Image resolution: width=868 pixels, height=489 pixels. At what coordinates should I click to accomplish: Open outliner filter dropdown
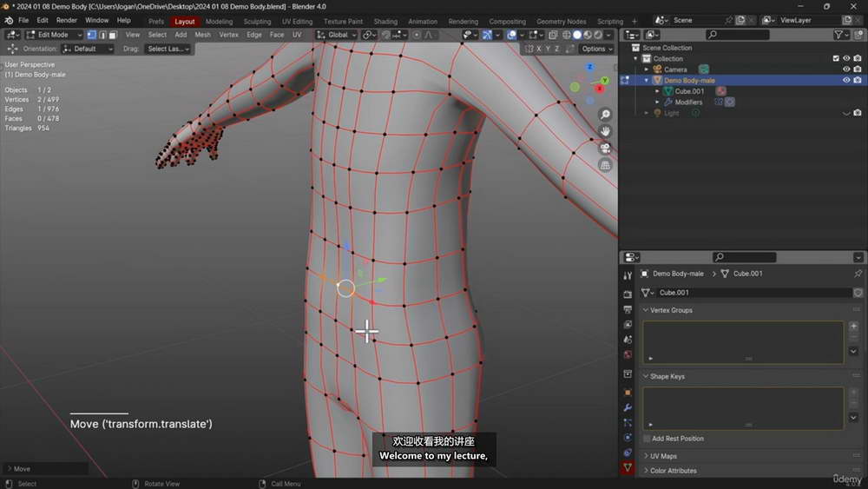(x=841, y=35)
